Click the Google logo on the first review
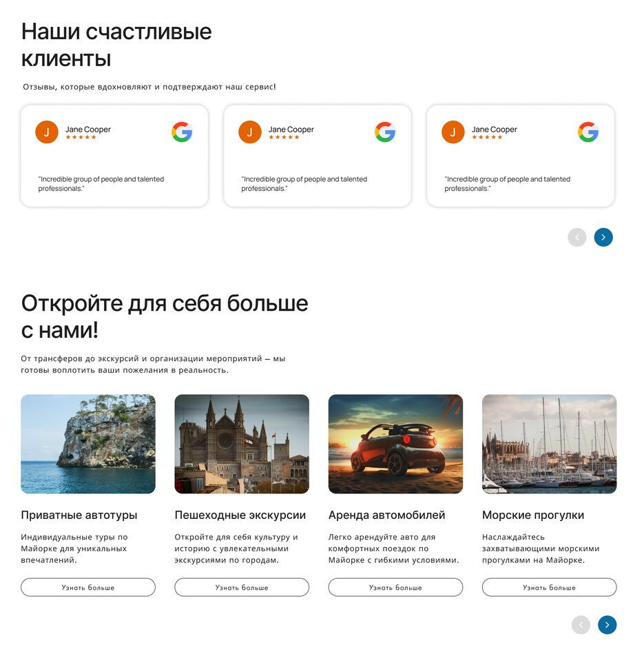This screenshot has height=656, width=644. (182, 132)
